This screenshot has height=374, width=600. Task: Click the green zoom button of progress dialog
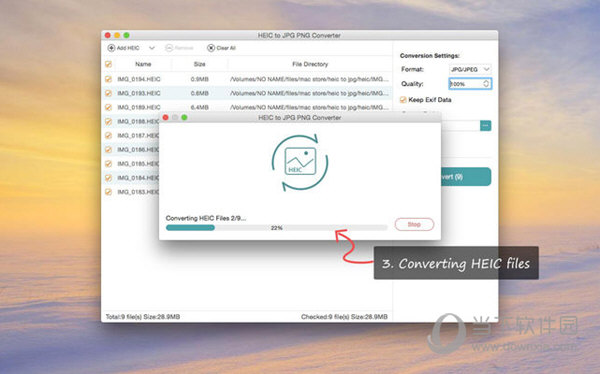pos(184,118)
